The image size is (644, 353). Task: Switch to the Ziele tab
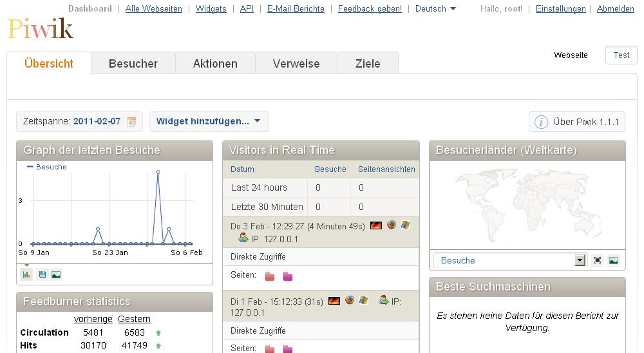[368, 63]
